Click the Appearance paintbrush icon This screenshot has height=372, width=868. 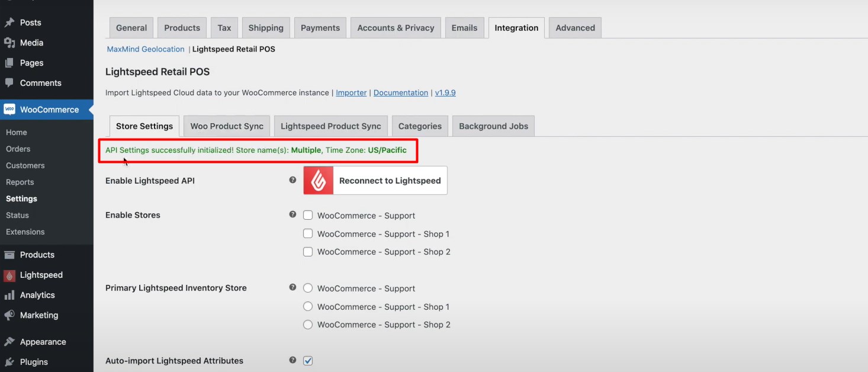[x=9, y=342]
